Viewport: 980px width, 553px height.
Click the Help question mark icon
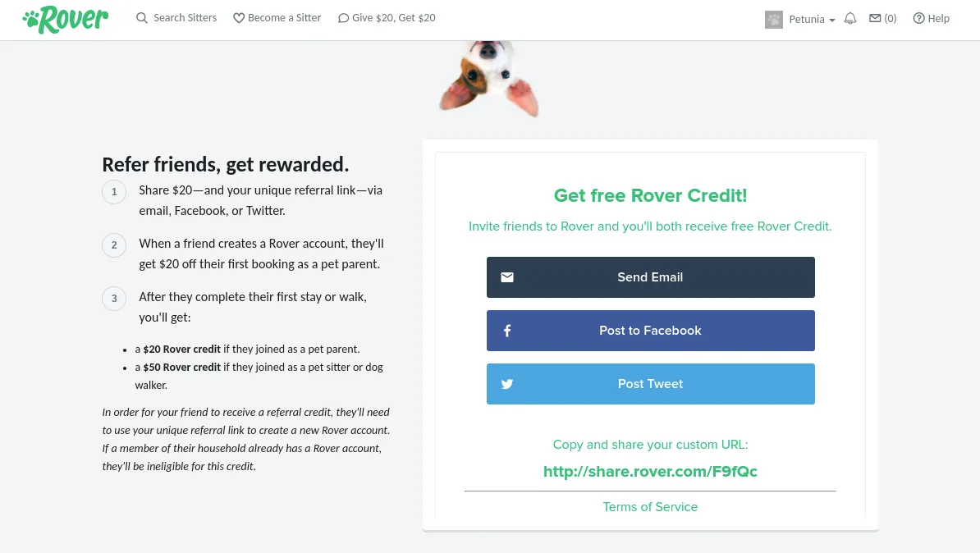pos(918,19)
